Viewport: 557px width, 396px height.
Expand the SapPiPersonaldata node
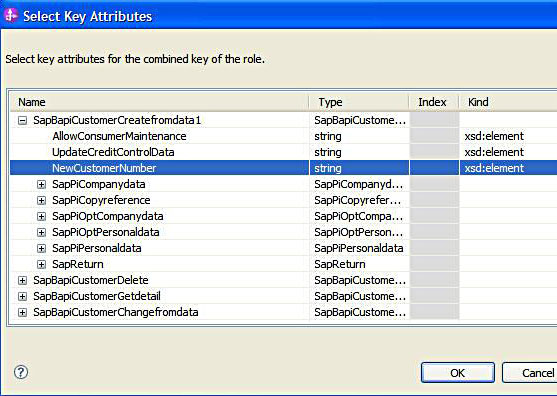coord(42,249)
